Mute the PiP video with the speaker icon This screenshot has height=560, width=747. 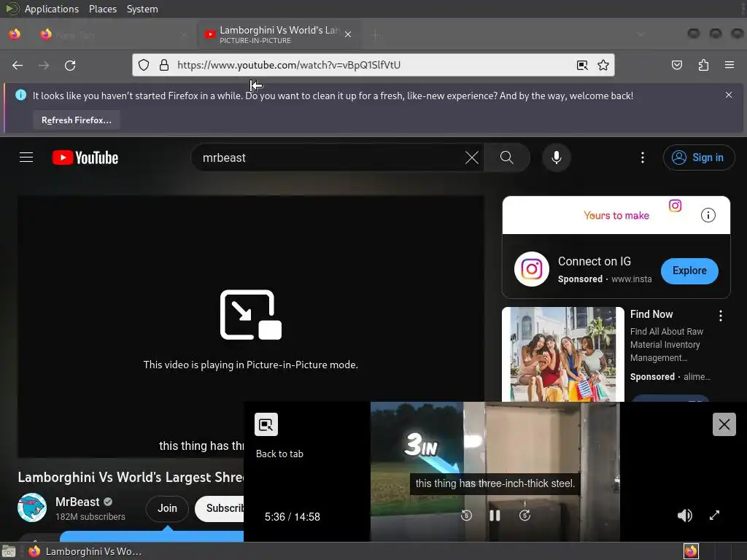pyautogui.click(x=684, y=516)
